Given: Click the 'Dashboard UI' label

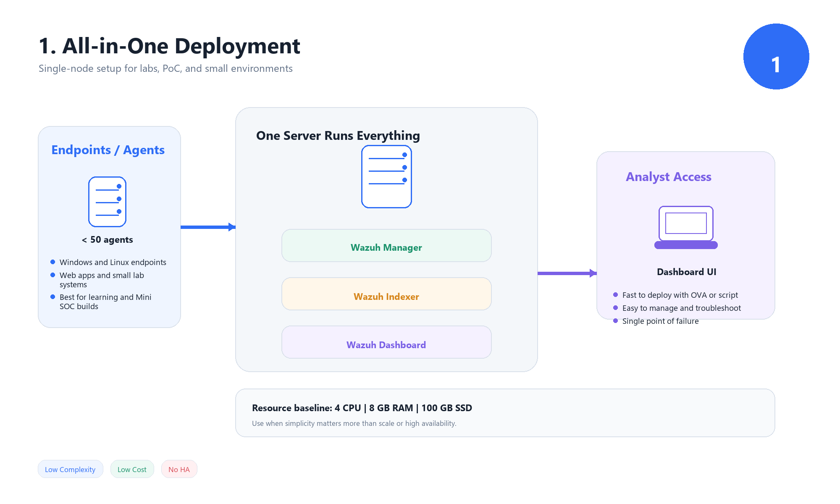Looking at the screenshot, I should 686,272.
